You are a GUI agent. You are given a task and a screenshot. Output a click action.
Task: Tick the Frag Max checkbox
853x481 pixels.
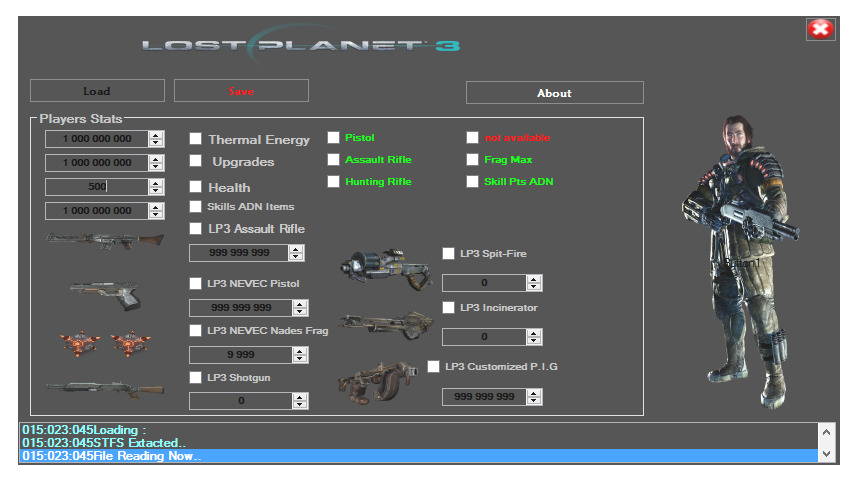(x=473, y=160)
